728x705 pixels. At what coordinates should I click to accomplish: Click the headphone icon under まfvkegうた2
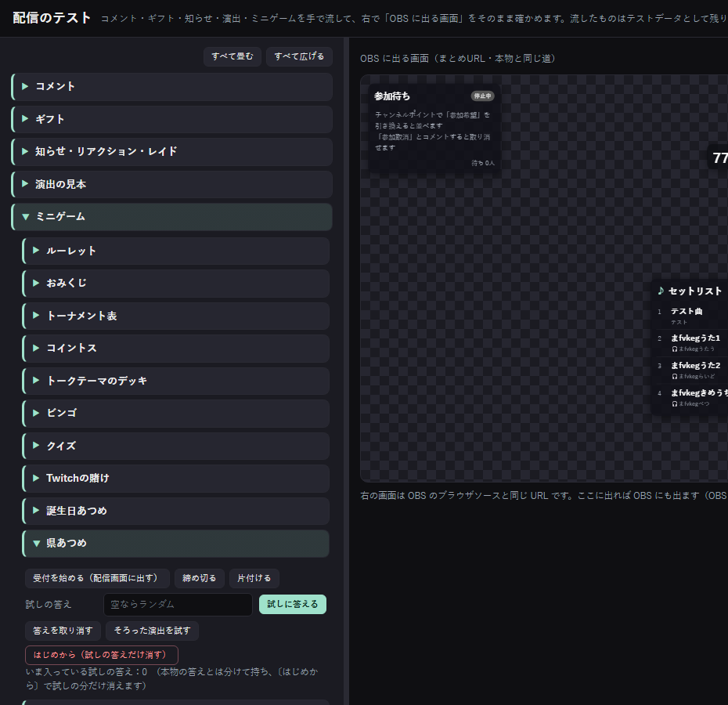(675, 377)
